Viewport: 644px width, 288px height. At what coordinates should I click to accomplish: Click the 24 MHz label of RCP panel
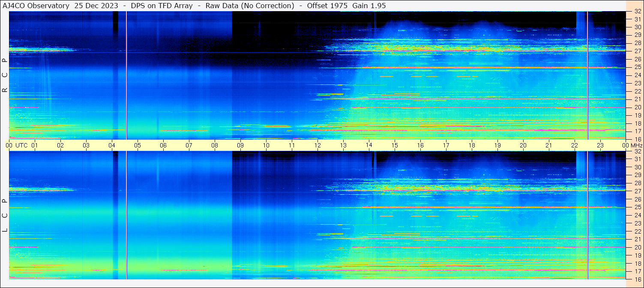(638, 75)
